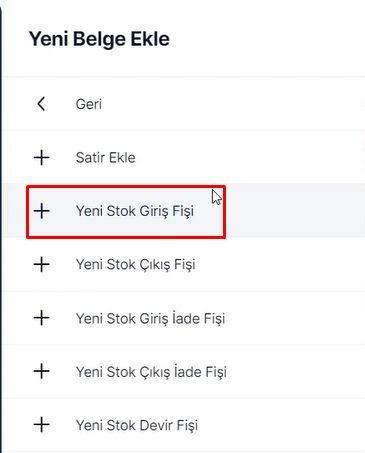Click blank header area right of the title
The width and height of the screenshot is (365, 453).
[267, 39]
